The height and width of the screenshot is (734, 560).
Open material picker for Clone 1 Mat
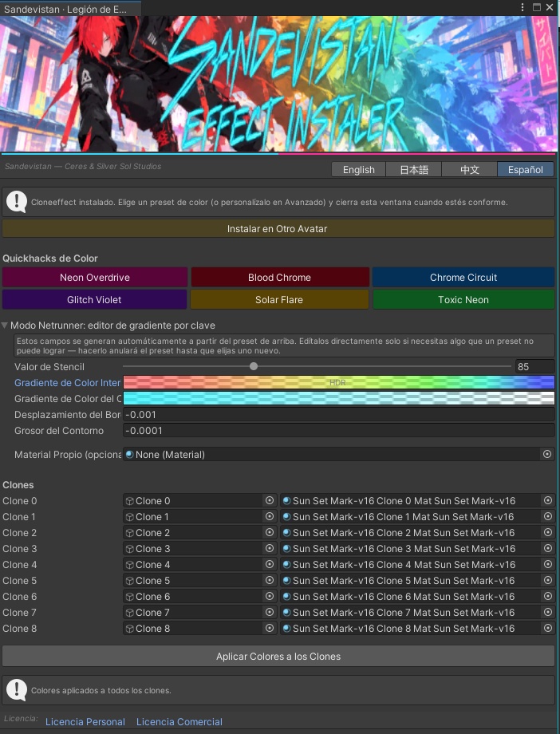pos(548,516)
